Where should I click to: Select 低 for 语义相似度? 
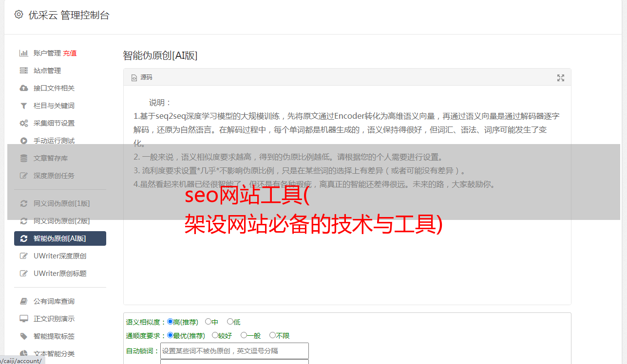230,322
